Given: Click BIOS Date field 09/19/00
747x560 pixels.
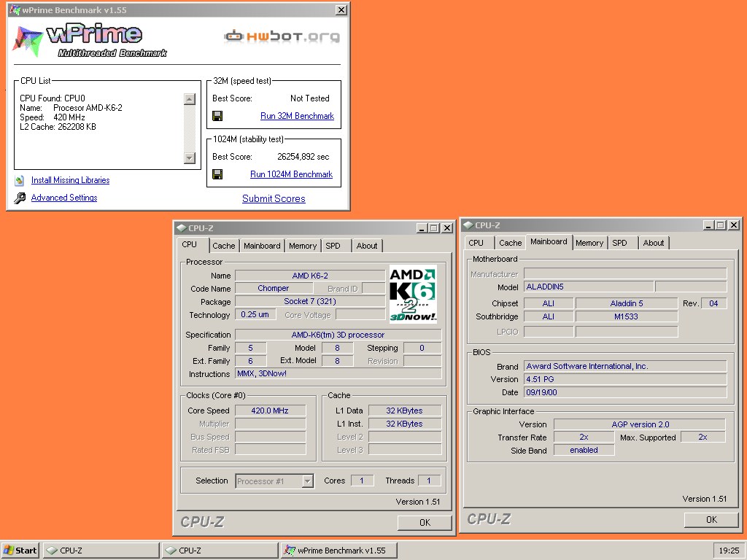Looking at the screenshot, I should 625,392.
